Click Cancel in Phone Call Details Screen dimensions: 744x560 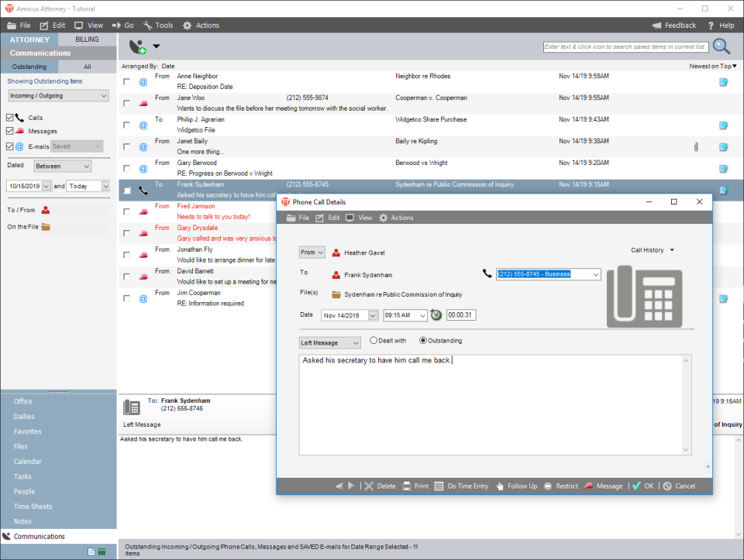[x=679, y=486]
